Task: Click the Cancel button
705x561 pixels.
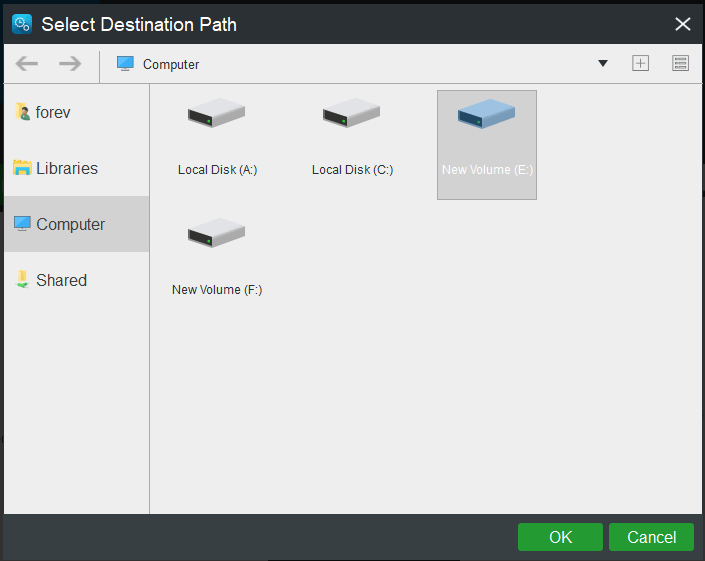Action: click(651, 537)
